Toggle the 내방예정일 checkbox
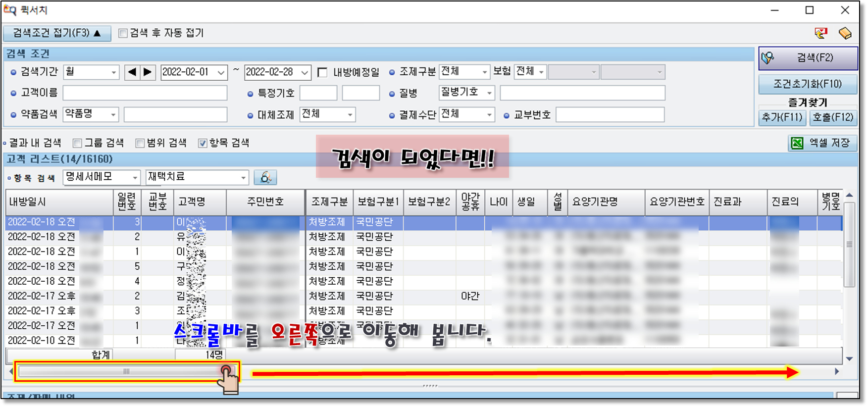Image resolution: width=868 pixels, height=407 pixels. pyautogui.click(x=322, y=73)
